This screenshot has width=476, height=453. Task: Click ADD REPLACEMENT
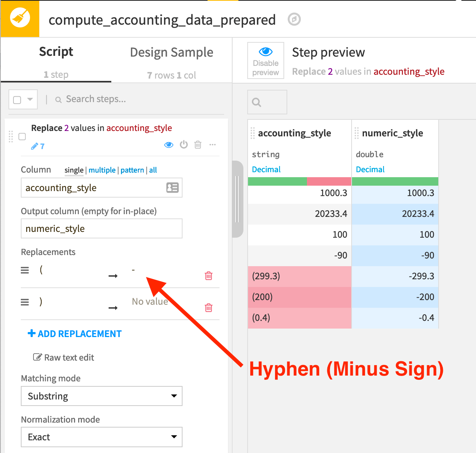[74, 334]
